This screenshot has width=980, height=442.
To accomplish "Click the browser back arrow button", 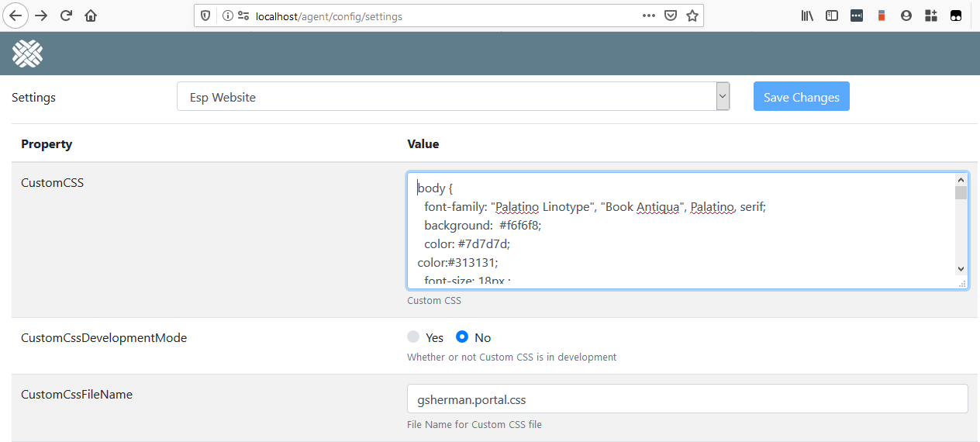I will [16, 16].
